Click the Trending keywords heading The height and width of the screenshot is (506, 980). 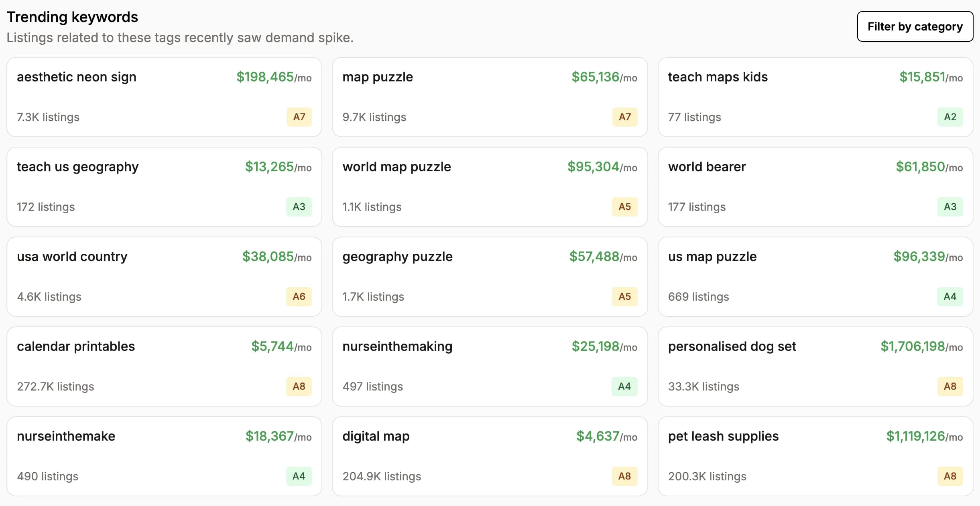coord(72,17)
